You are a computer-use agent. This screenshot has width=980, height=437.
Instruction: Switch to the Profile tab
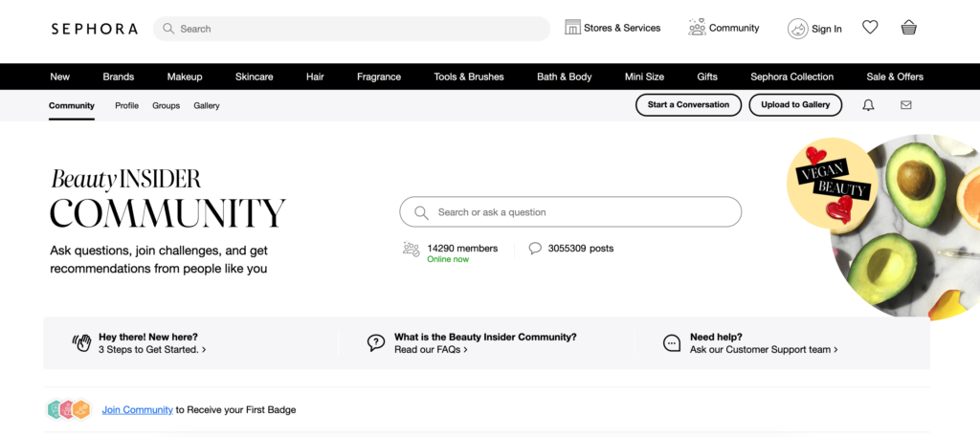127,105
